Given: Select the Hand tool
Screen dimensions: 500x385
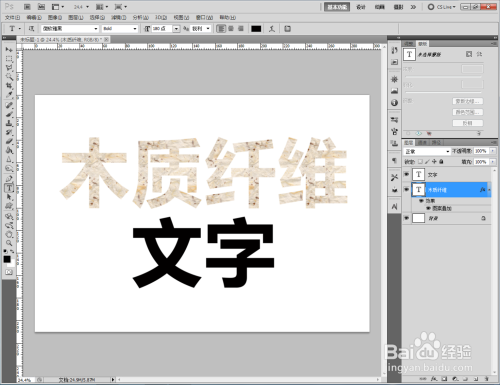Looking at the screenshot, I should pyautogui.click(x=9, y=234).
